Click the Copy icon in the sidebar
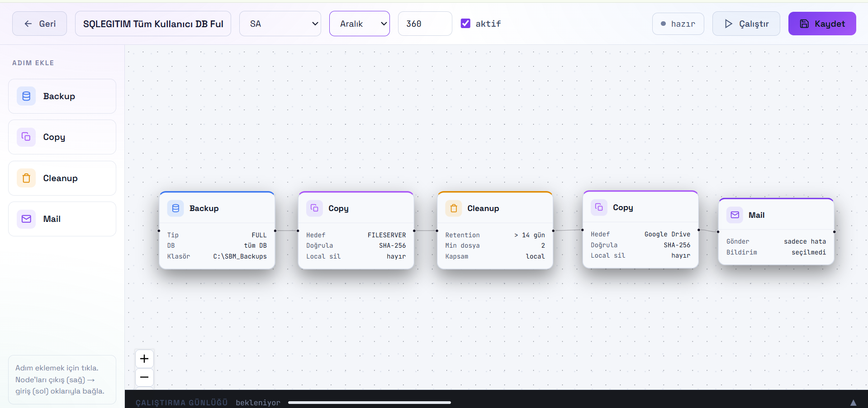This screenshot has width=868, height=408. pos(26,137)
